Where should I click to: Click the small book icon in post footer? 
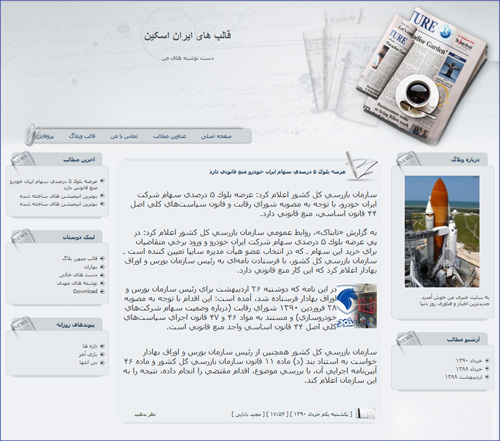pyautogui.click(x=365, y=413)
